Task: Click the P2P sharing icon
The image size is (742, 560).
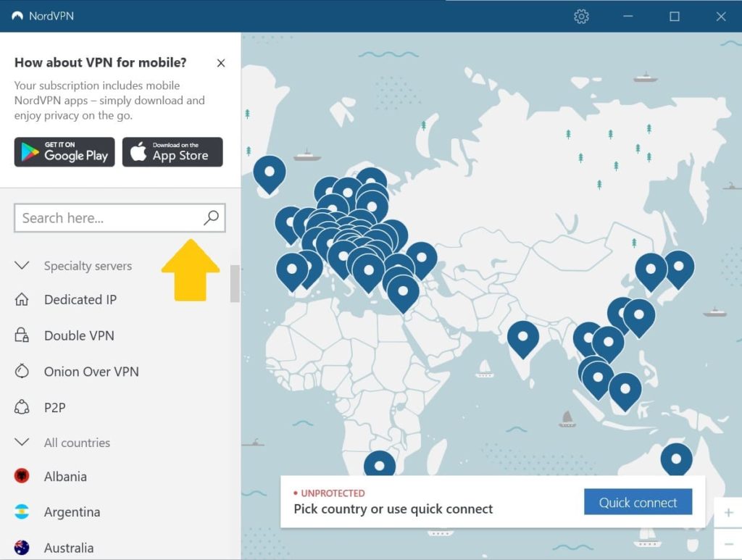Action: tap(22, 407)
